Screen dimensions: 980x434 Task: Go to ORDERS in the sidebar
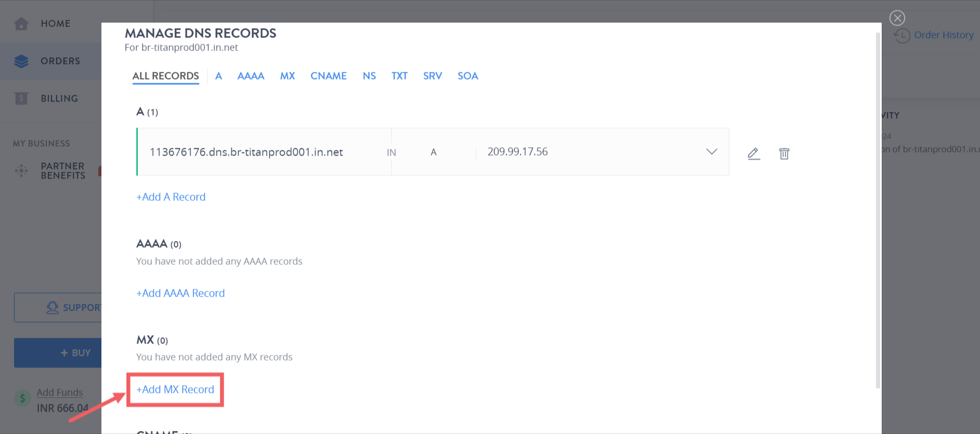[60, 61]
